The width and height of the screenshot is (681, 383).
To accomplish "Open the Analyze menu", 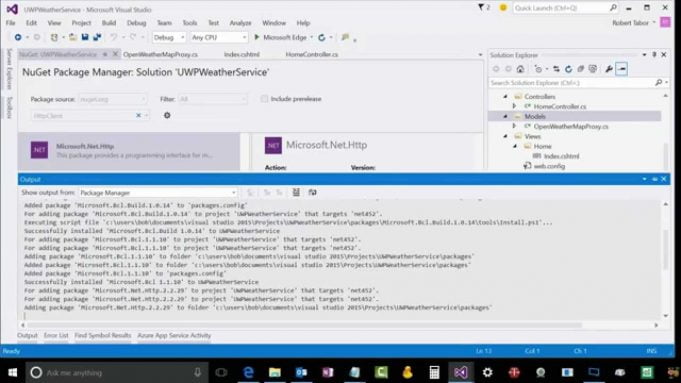I will [240, 23].
